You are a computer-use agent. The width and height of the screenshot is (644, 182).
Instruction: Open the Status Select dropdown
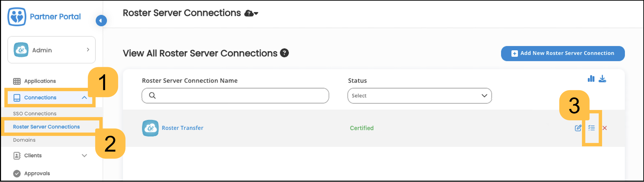pyautogui.click(x=419, y=96)
